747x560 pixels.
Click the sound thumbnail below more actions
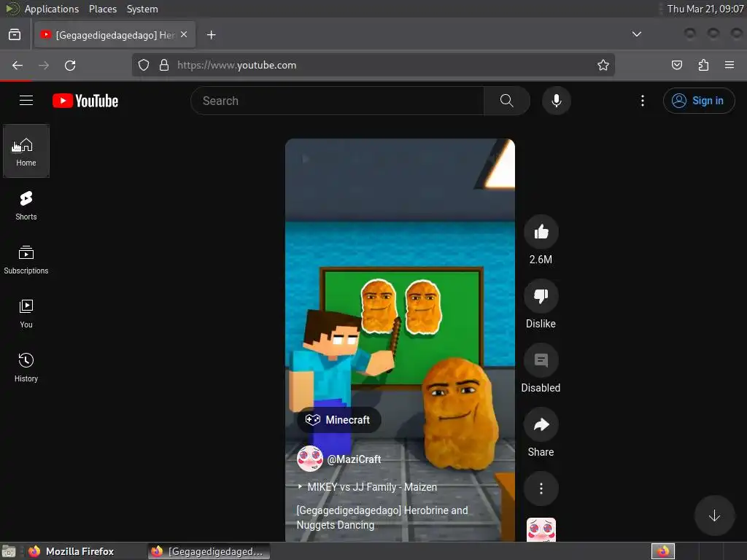point(541,529)
